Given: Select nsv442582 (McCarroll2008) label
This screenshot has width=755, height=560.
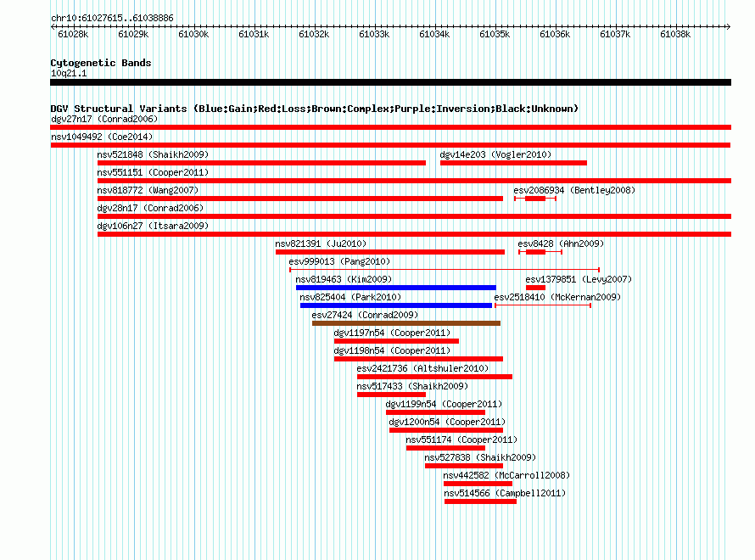Looking at the screenshot, I should coord(506,475).
